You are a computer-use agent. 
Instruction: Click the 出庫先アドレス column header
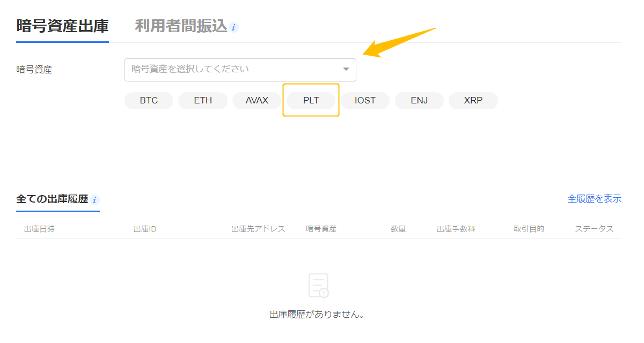click(x=258, y=229)
